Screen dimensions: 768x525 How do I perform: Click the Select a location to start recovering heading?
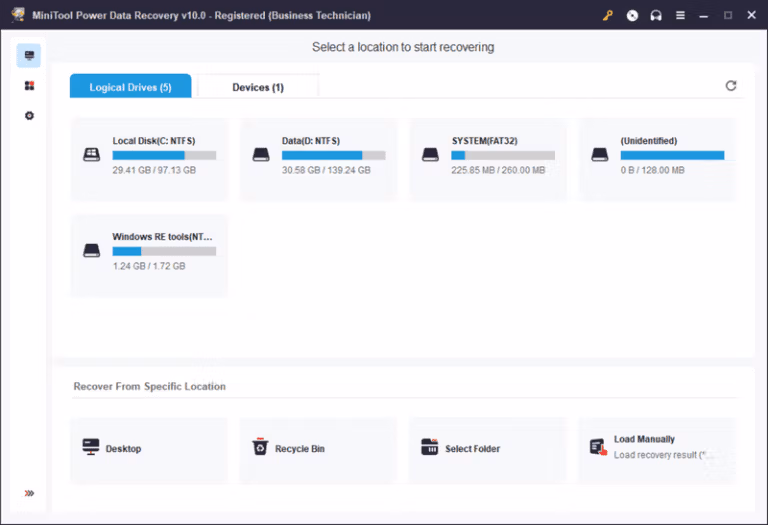point(403,47)
